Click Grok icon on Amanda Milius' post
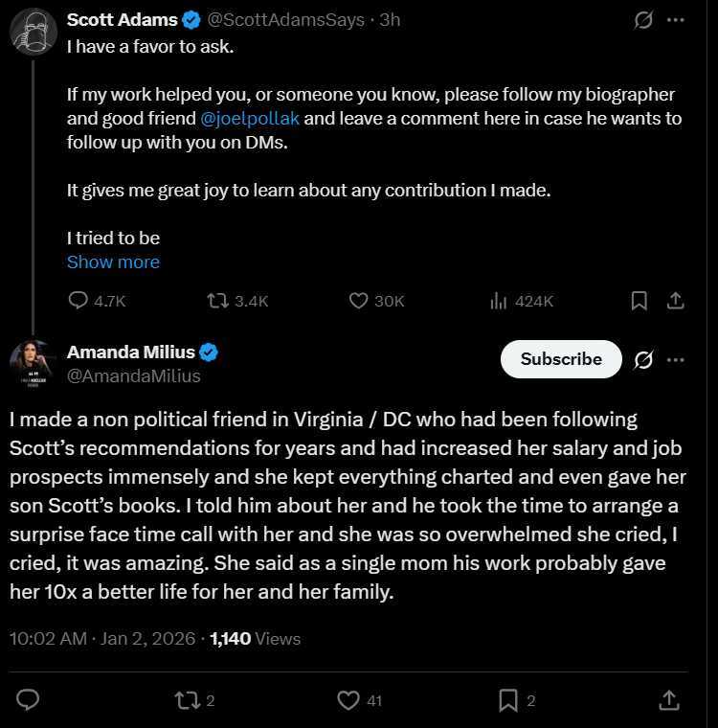The image size is (718, 728). coord(643,360)
